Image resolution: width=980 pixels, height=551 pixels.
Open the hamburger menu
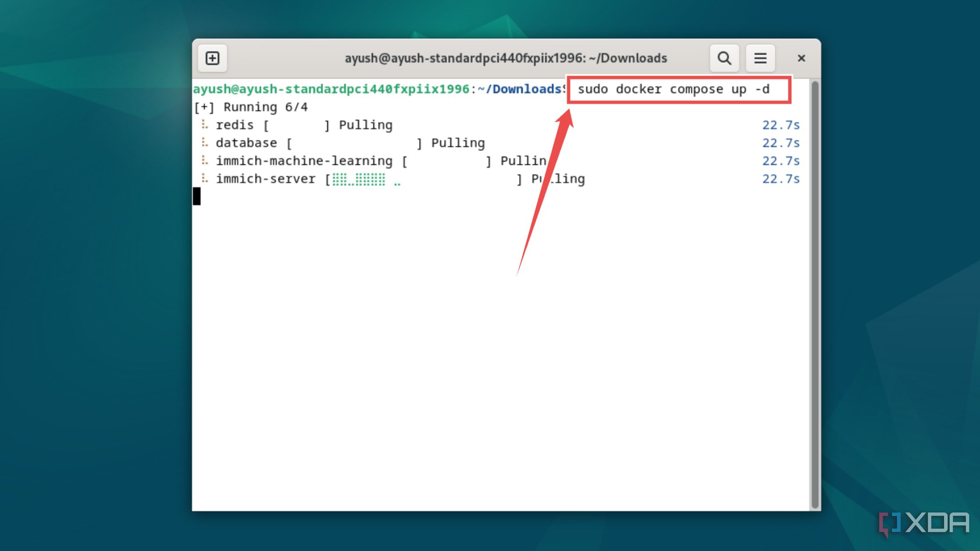760,58
